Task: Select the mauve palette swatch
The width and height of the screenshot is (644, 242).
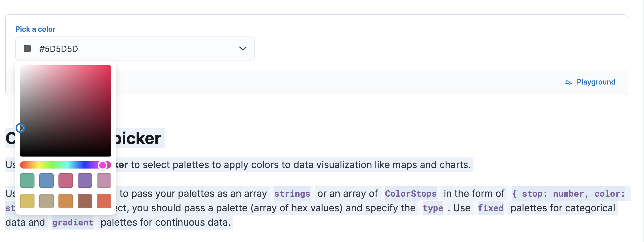Action: coord(104,180)
